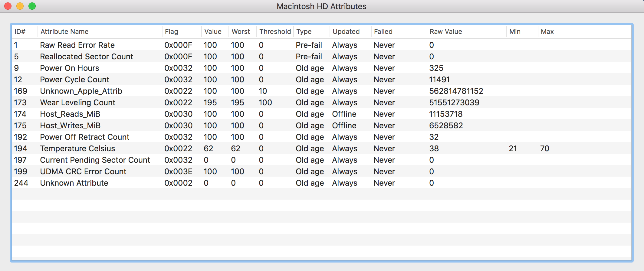Image resolution: width=644 pixels, height=271 pixels.
Task: Select the Power On Hours attribute
Action: click(322, 68)
